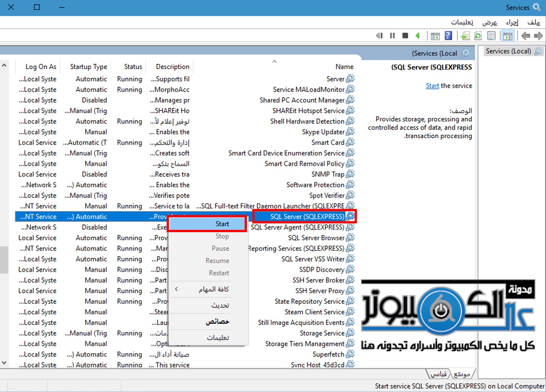Image resolution: width=546 pixels, height=392 pixels.
Task: Choose Resume in the context menu
Action: pyautogui.click(x=207, y=261)
